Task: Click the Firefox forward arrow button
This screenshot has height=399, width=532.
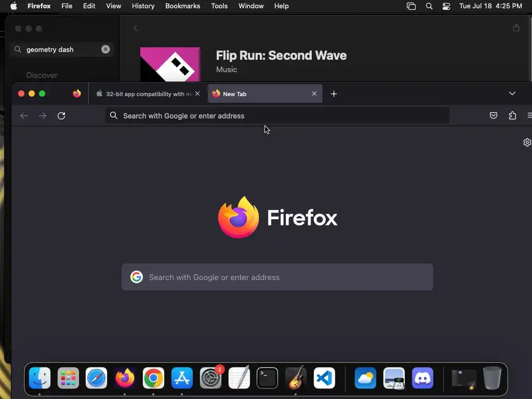Action: [x=43, y=116]
